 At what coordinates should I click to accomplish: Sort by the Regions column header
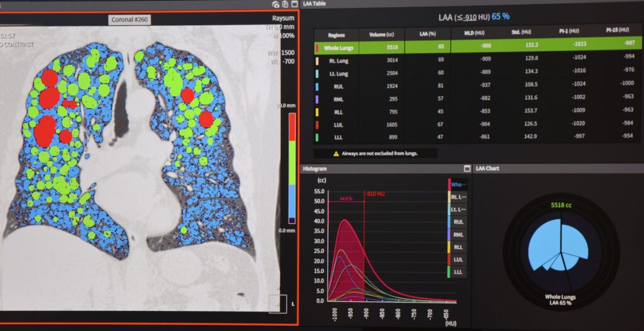point(336,35)
